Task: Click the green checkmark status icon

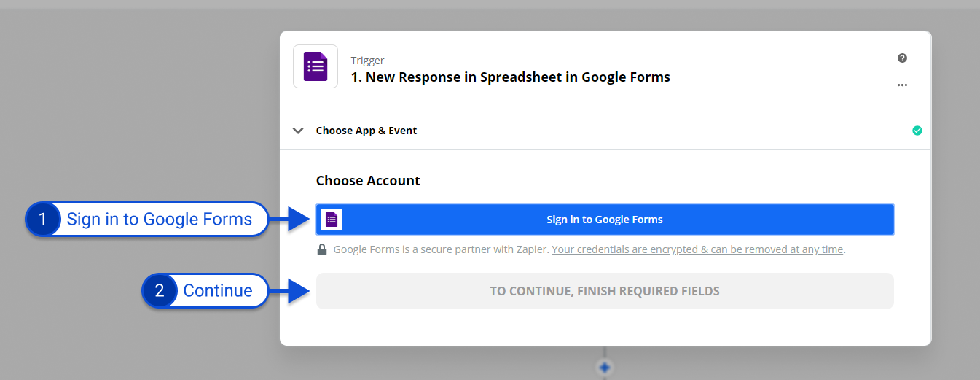Action: tap(917, 131)
